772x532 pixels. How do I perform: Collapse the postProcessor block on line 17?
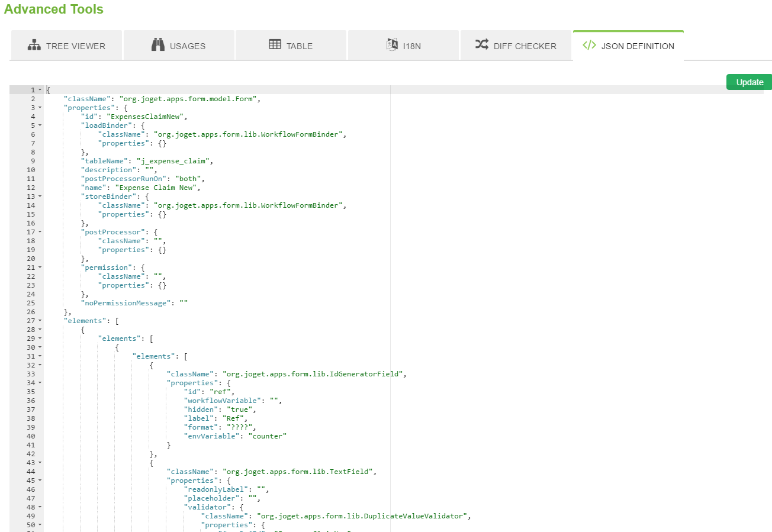[x=40, y=232]
